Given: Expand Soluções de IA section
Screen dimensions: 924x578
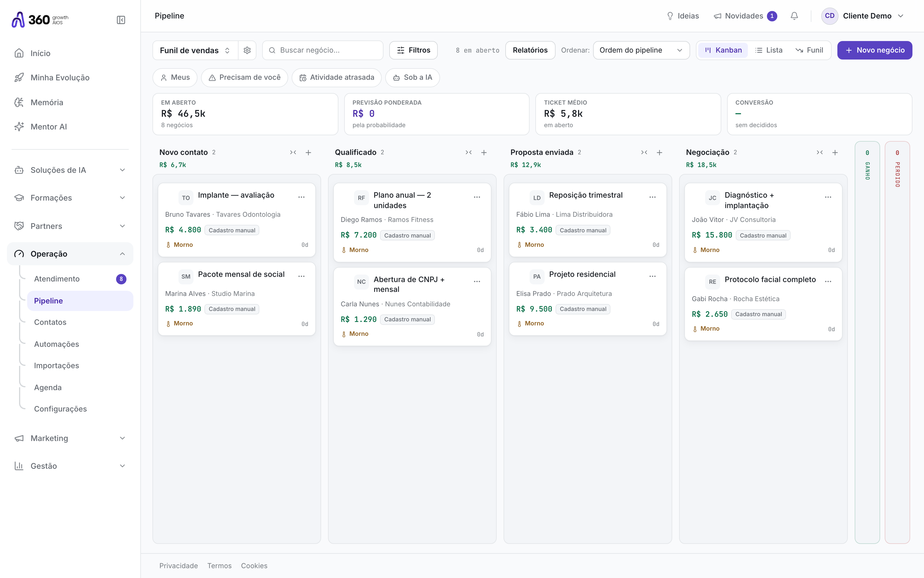Looking at the screenshot, I should coord(70,170).
